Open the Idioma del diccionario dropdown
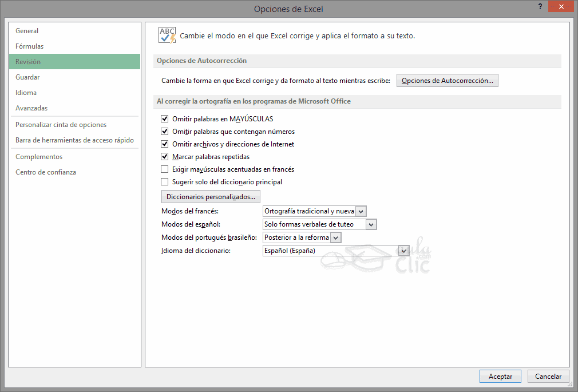Screen dimensions: 578x392 click(403, 251)
